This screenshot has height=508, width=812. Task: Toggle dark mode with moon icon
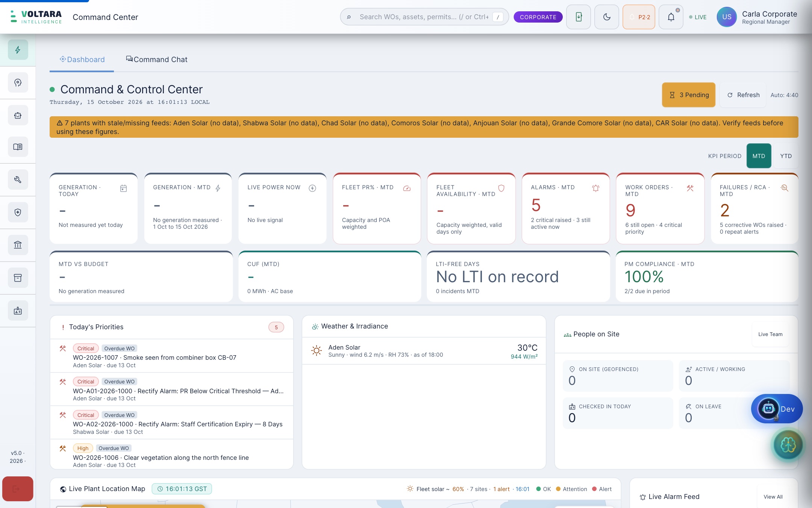coord(607,17)
